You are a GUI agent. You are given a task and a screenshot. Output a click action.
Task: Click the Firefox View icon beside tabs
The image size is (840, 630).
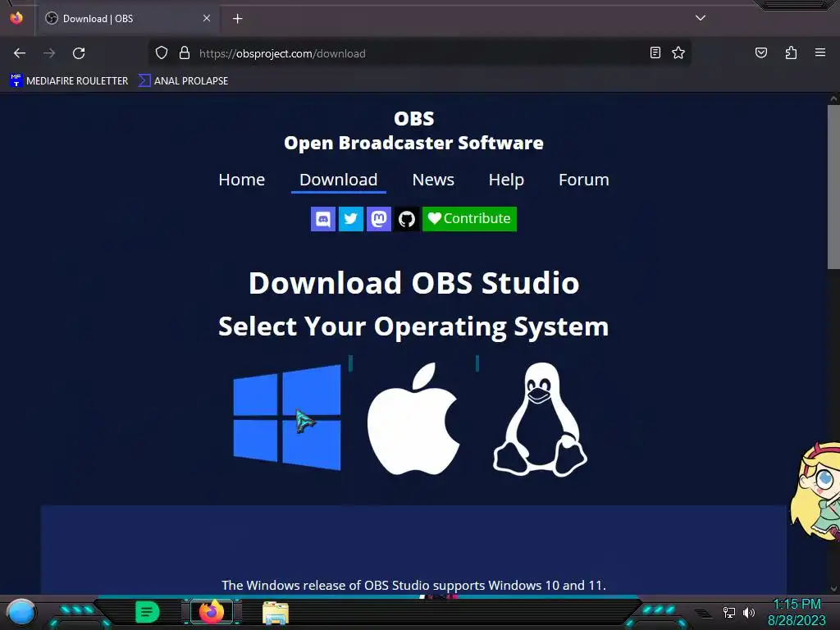point(16,18)
